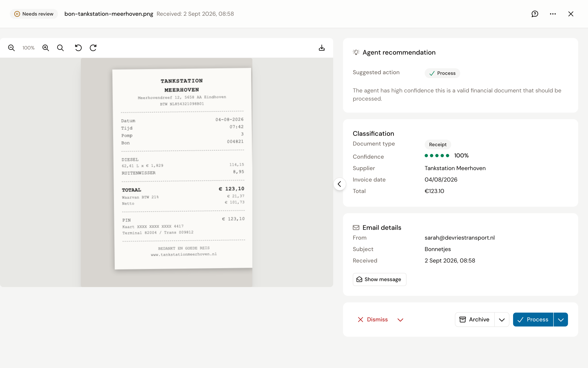588x368 pixels.
Task: Rotate the receipt counter-clockwise
Action: (x=78, y=48)
